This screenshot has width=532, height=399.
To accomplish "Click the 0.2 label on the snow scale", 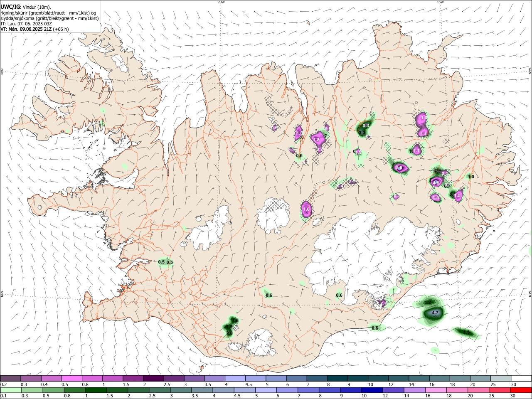I will [x=3, y=384].
